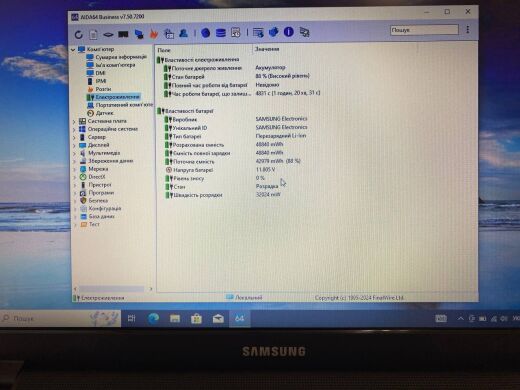
Task: Select the IPMI tree item
Action: [x=97, y=81]
